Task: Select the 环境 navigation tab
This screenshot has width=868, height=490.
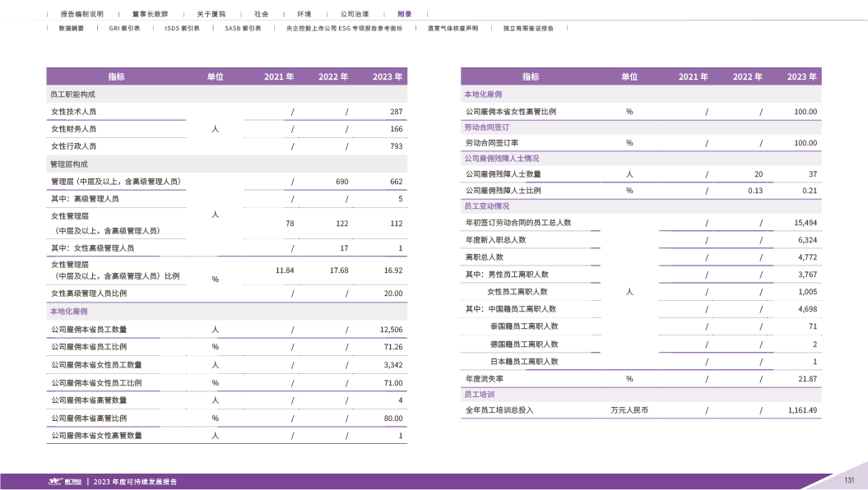Action: pyautogui.click(x=304, y=14)
